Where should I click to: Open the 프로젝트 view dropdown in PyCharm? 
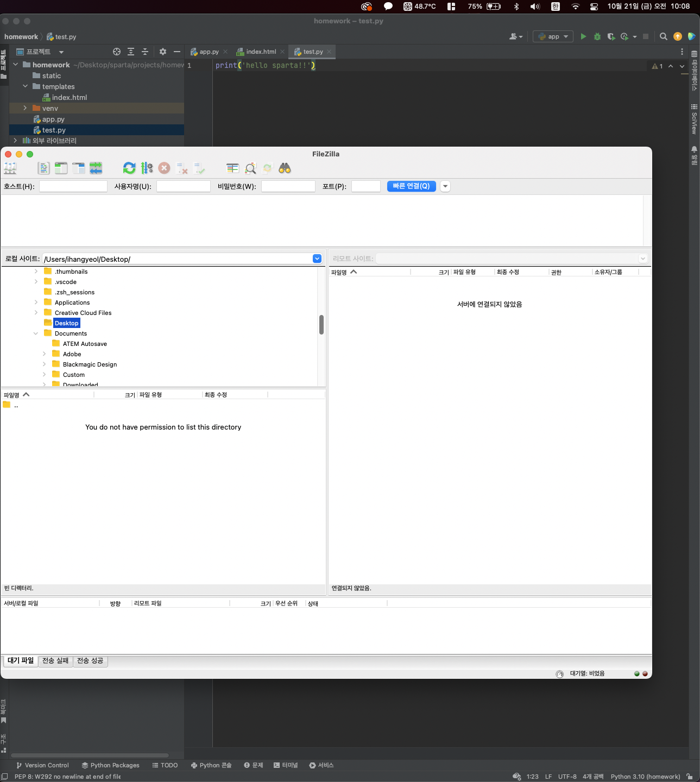click(61, 52)
